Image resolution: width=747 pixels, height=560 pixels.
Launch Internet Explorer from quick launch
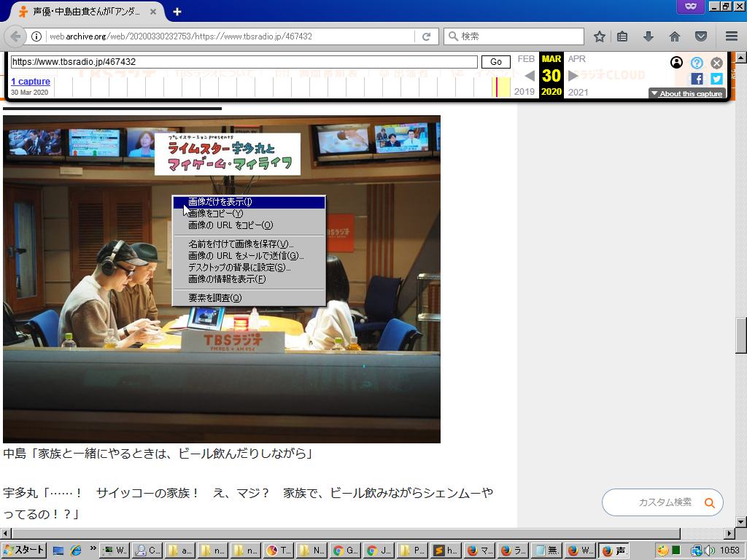[76, 551]
